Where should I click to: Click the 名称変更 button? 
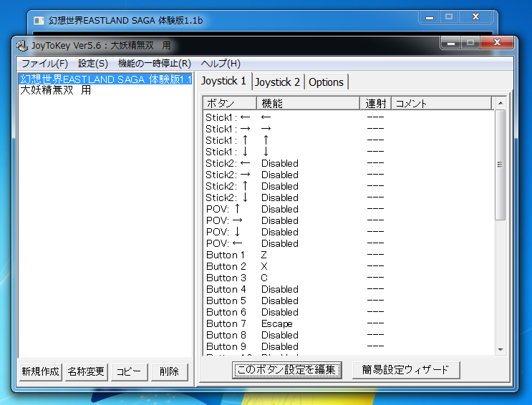click(x=86, y=372)
